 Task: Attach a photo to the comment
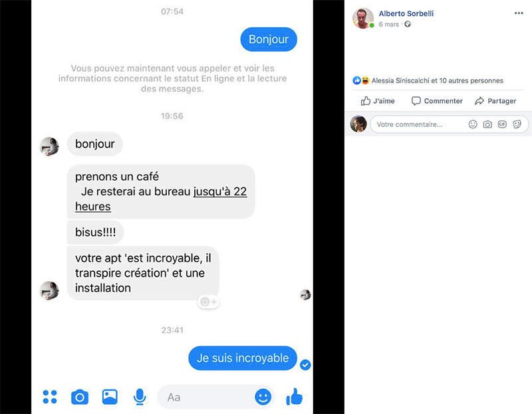point(487,124)
